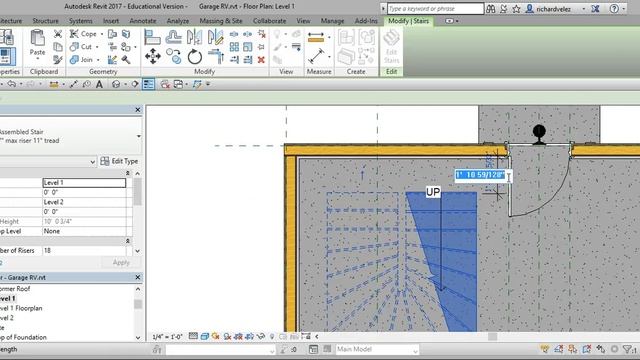Toggle Reveal Hidden Elements lightbulb
This screenshot has height=360, width=640.
pyautogui.click(x=272, y=336)
